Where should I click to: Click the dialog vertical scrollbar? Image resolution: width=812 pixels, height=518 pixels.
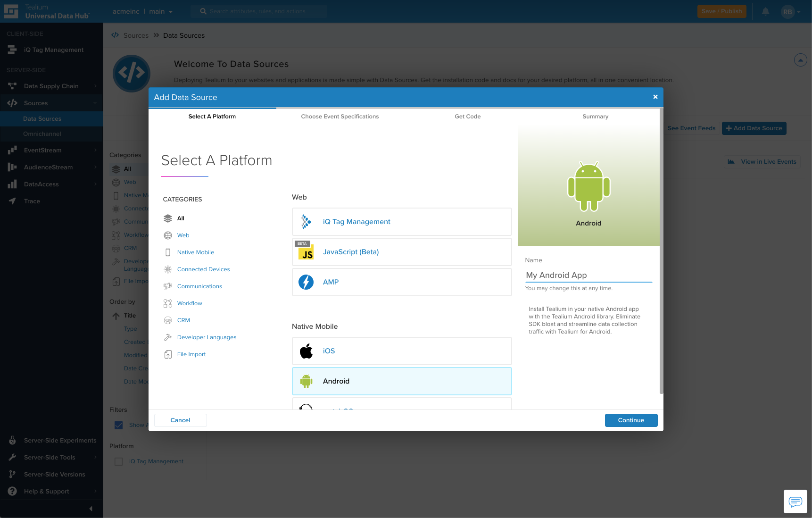661,251
